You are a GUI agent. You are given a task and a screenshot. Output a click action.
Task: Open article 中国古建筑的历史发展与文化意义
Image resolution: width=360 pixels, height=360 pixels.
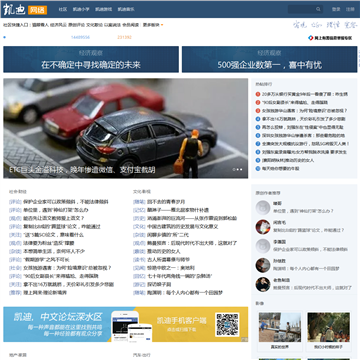point(182,227)
